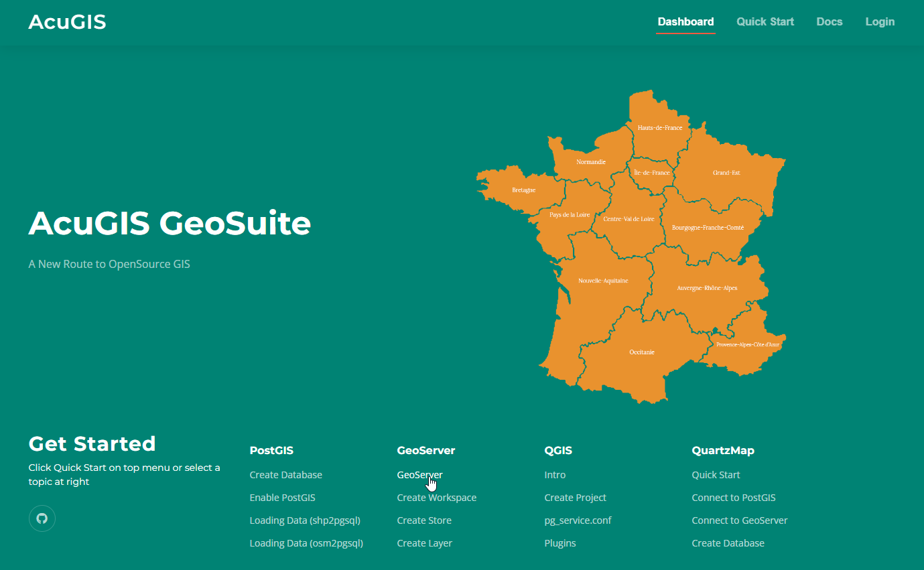Select the Bretagne region on map

519,190
